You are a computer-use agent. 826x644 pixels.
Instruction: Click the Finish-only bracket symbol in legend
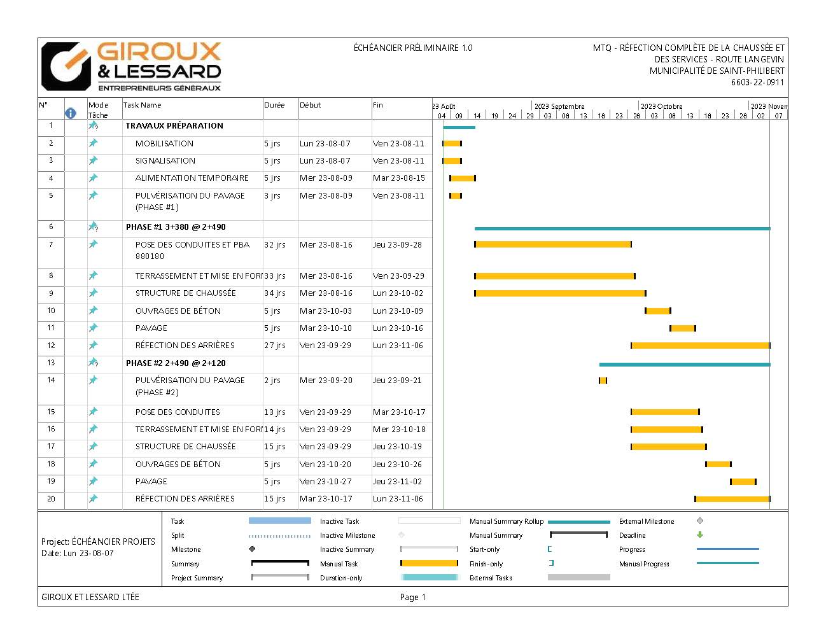(x=551, y=563)
